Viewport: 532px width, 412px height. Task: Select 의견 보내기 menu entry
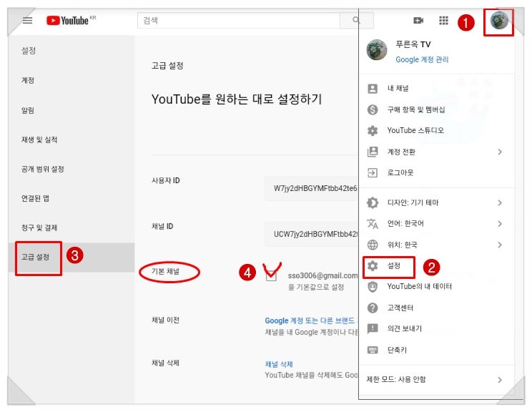tap(437, 328)
